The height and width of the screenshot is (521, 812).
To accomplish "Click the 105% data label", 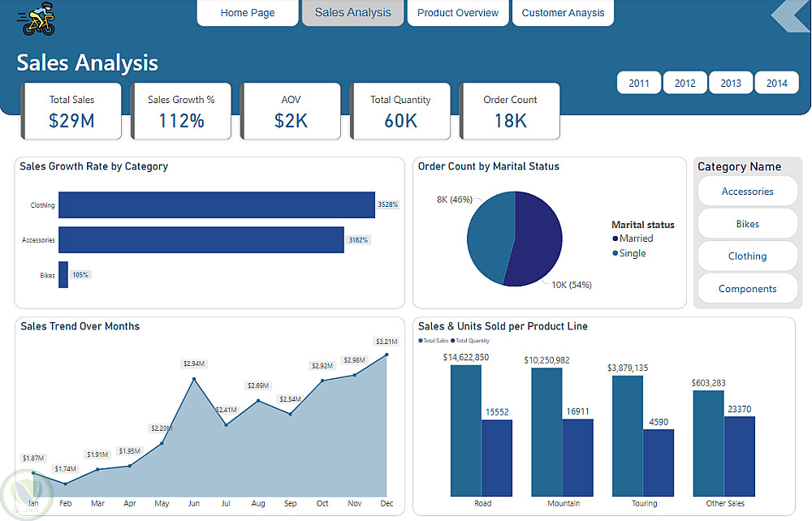I will pos(80,275).
